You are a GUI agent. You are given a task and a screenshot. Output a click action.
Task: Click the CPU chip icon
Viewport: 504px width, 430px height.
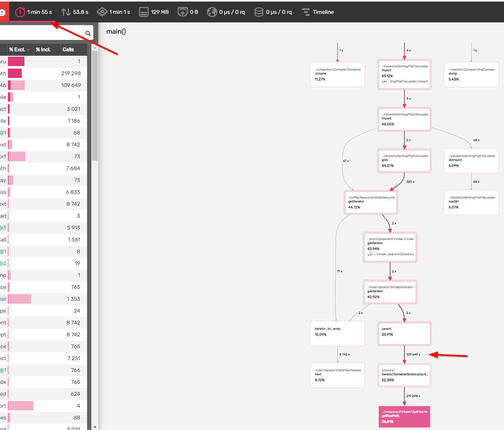pyautogui.click(x=102, y=12)
